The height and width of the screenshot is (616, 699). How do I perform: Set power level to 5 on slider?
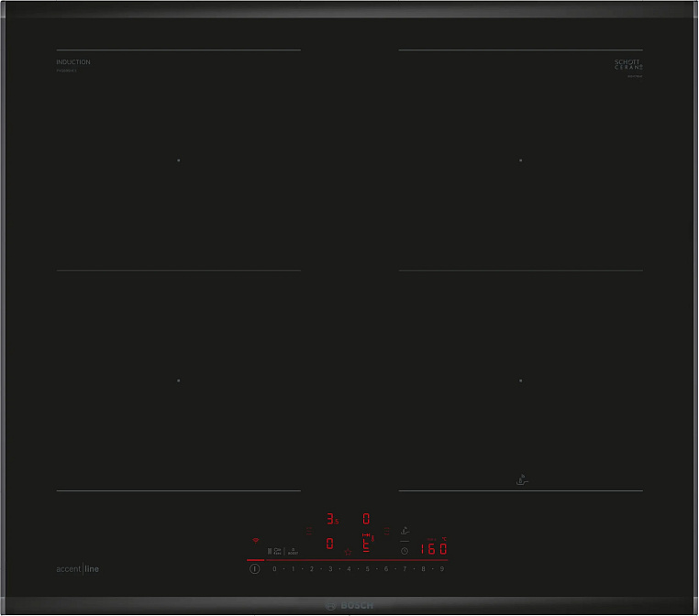[x=367, y=569]
